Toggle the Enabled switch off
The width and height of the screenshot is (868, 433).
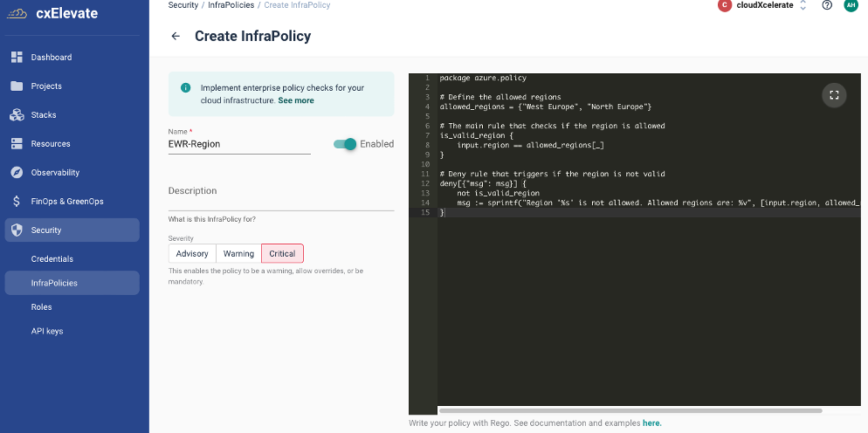pos(345,144)
